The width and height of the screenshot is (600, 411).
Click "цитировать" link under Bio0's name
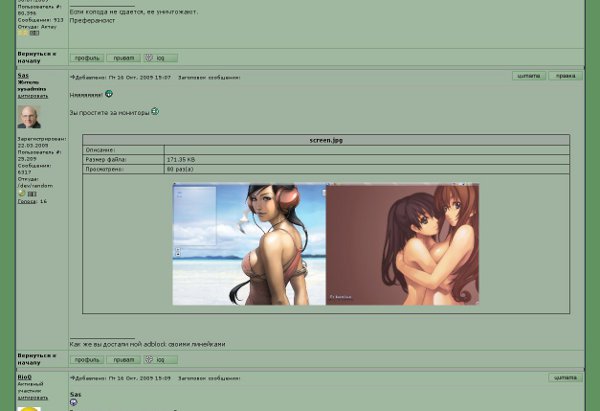coord(33,398)
